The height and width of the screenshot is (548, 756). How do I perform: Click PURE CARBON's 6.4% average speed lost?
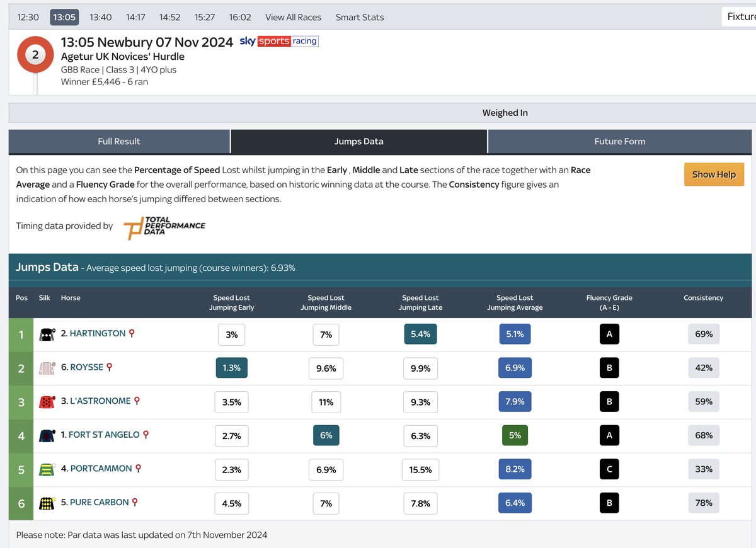515,503
